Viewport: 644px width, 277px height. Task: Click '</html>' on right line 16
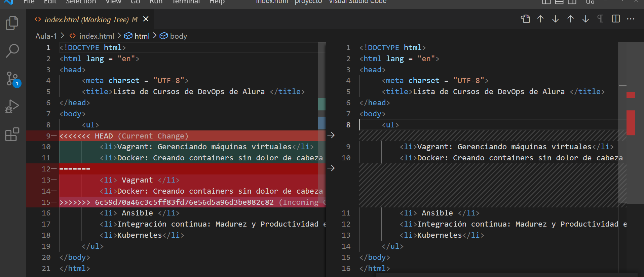tap(375, 268)
